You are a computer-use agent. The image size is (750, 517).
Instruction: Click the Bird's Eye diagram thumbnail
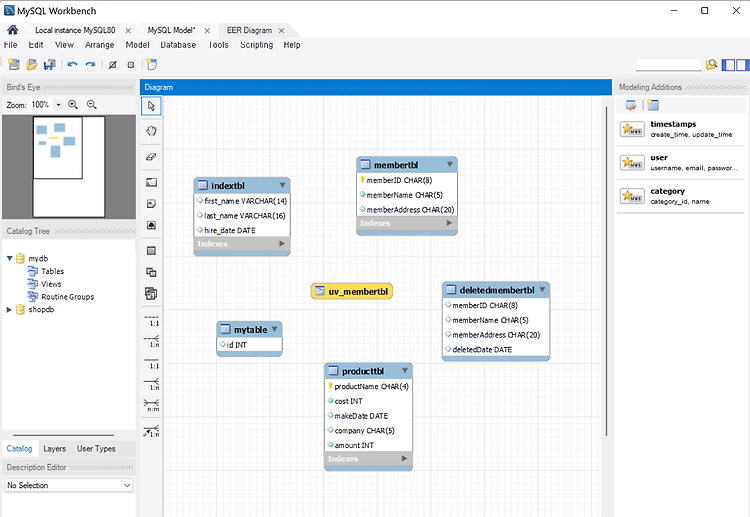tap(69, 167)
